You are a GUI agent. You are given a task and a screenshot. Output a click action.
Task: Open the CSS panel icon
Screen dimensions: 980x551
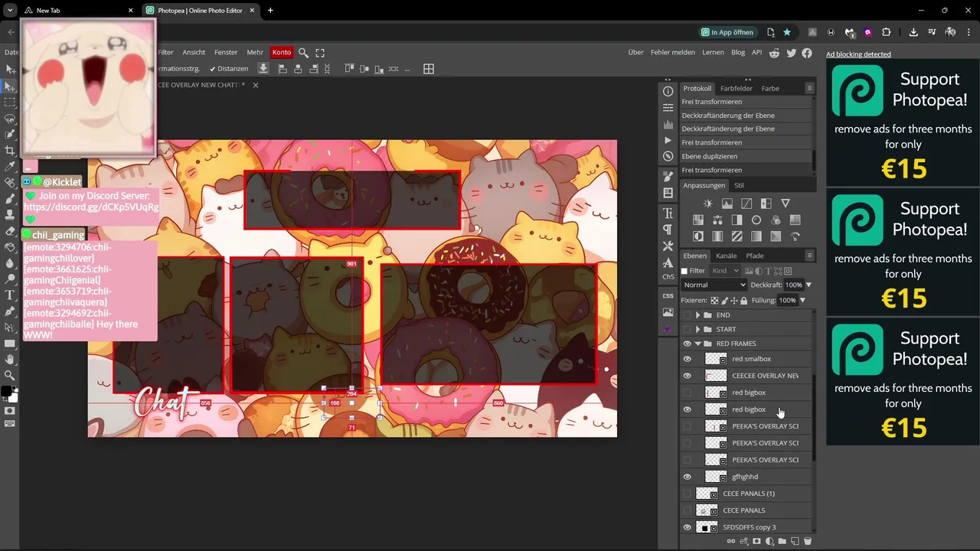pos(668,295)
